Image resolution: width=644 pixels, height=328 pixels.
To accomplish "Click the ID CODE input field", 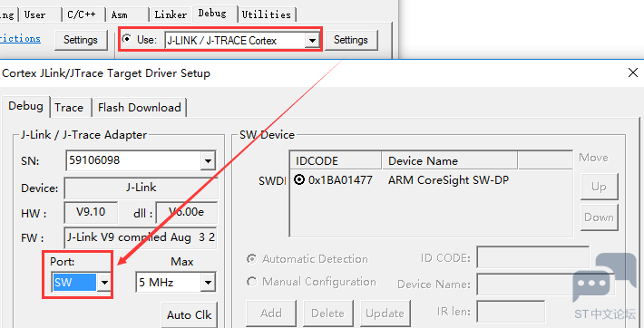I will [532, 257].
